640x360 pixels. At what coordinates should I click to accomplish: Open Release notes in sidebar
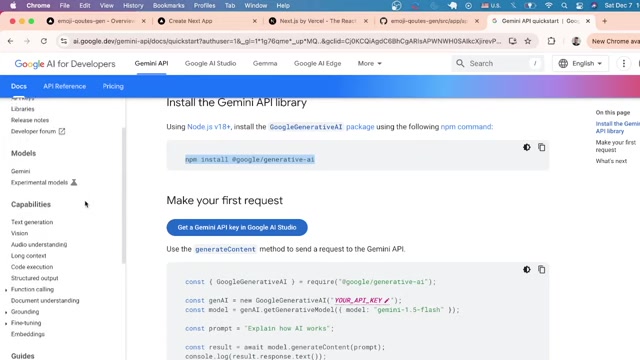[30, 120]
